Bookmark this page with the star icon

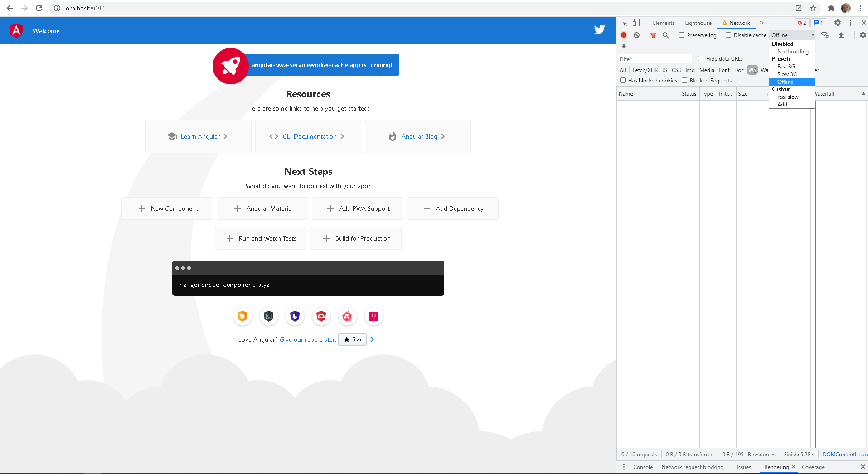click(x=813, y=8)
